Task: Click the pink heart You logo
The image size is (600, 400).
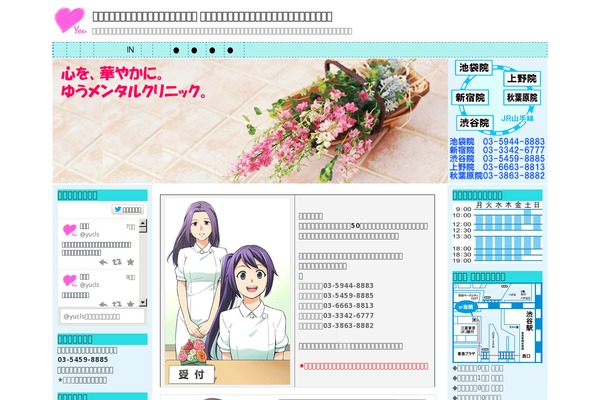Action: (x=70, y=20)
